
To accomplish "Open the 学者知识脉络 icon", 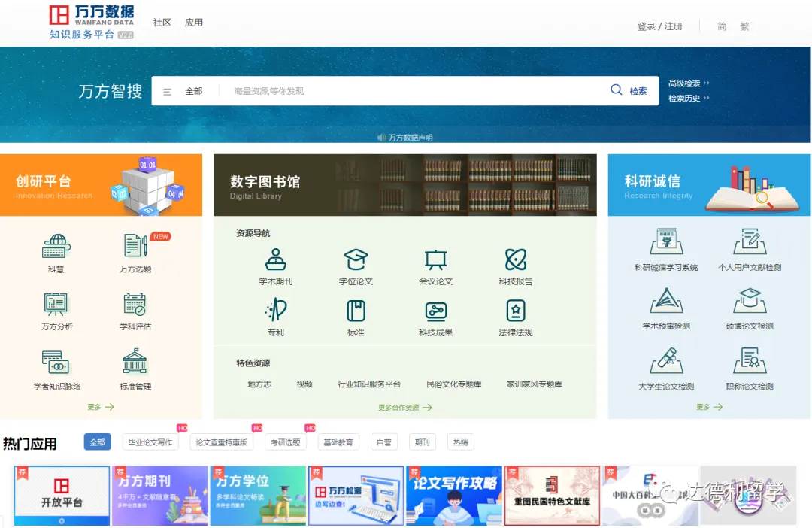I will pyautogui.click(x=56, y=363).
